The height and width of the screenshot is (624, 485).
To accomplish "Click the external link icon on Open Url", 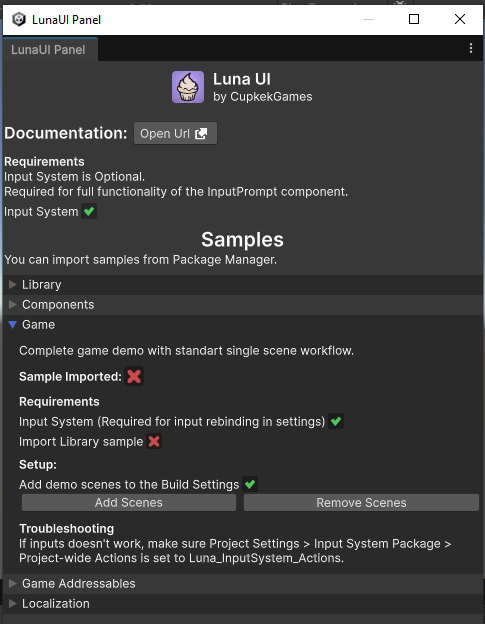I will point(201,134).
